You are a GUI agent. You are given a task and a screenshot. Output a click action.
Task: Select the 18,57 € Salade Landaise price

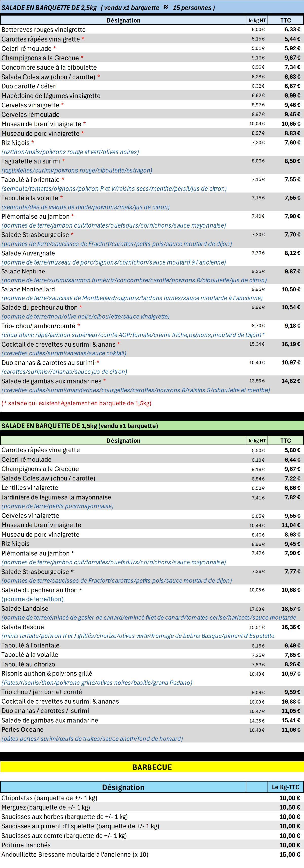click(x=291, y=609)
